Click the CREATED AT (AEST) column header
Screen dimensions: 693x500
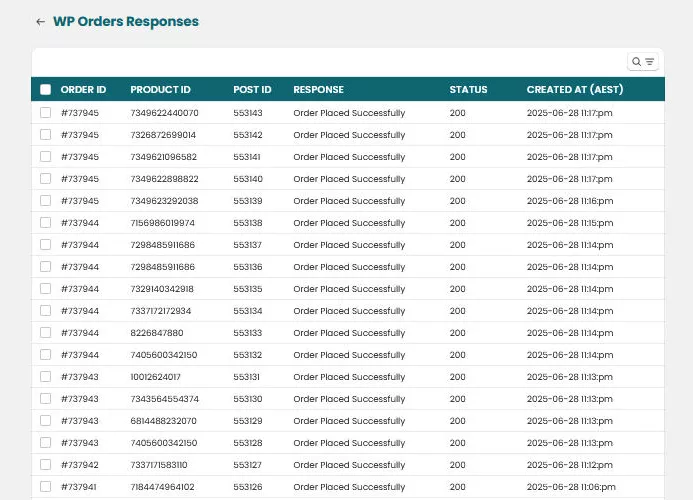pos(575,90)
